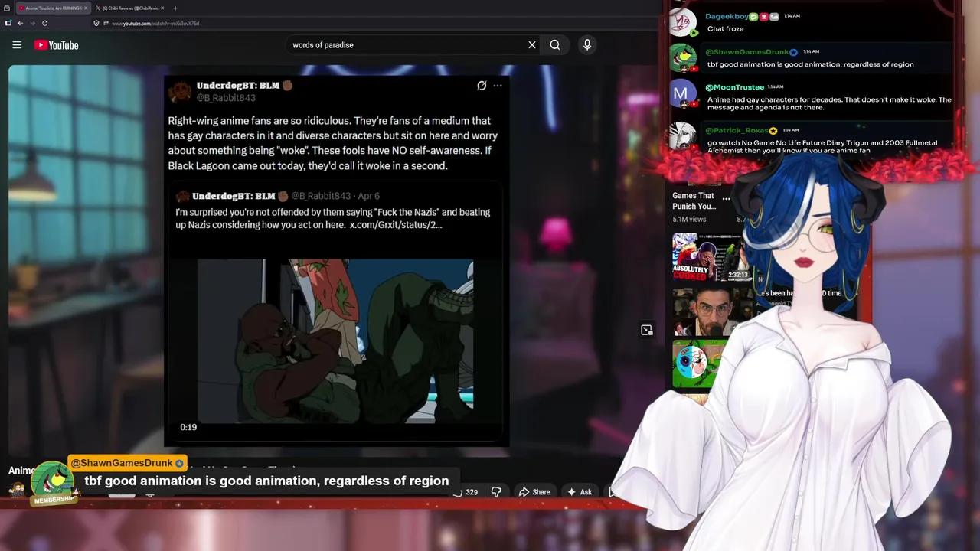Close the Chibi Reviews X tab

[x=162, y=8]
